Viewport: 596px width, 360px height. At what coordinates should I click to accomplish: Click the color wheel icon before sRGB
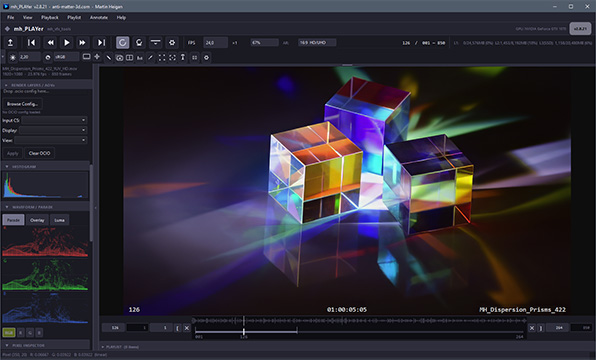(48, 57)
